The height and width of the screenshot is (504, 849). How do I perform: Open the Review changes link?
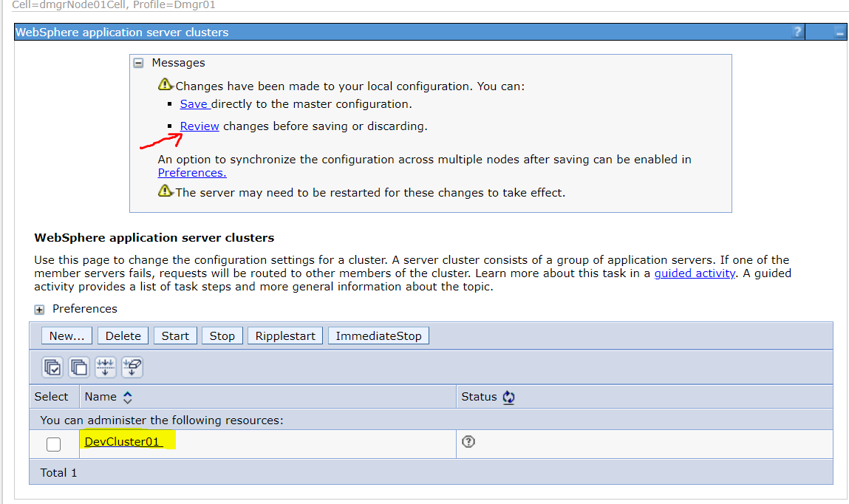click(x=200, y=126)
